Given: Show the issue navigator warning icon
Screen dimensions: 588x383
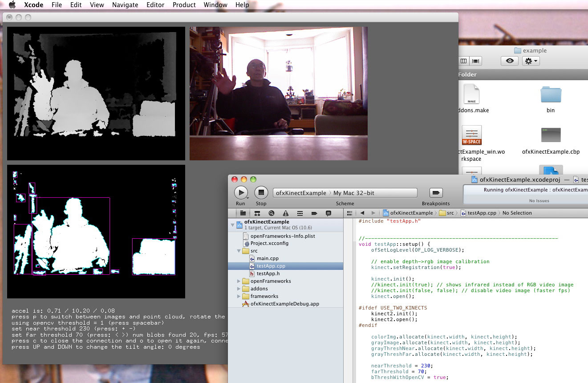Looking at the screenshot, I should pyautogui.click(x=285, y=213).
